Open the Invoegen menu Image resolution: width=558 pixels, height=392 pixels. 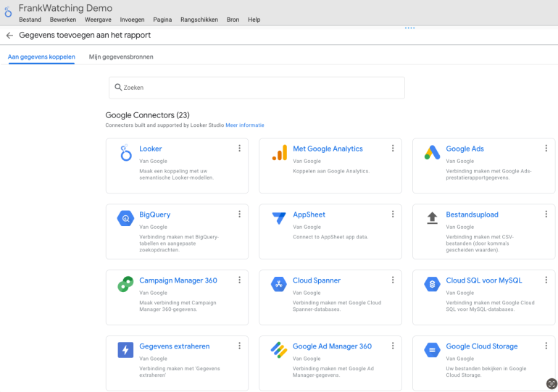(132, 20)
